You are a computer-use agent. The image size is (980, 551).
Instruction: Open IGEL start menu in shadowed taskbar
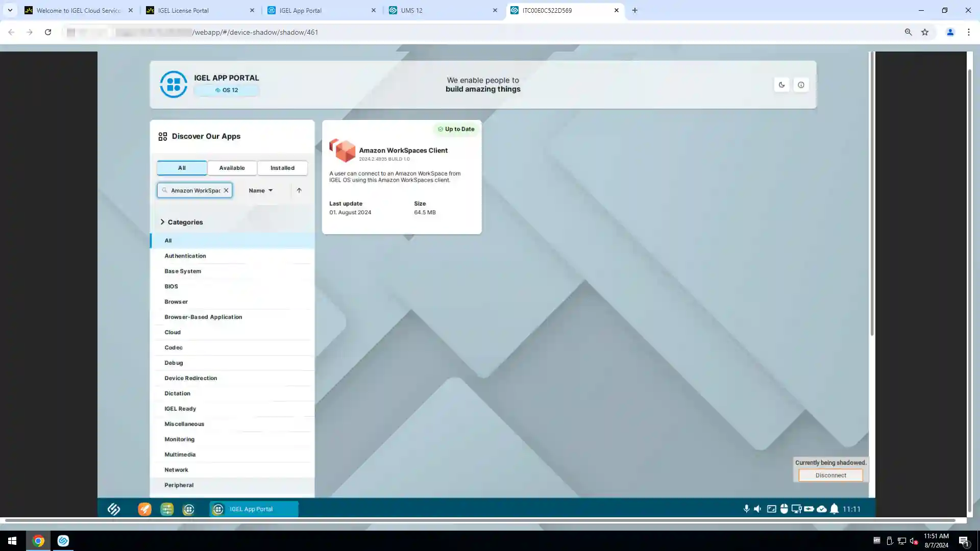114,509
